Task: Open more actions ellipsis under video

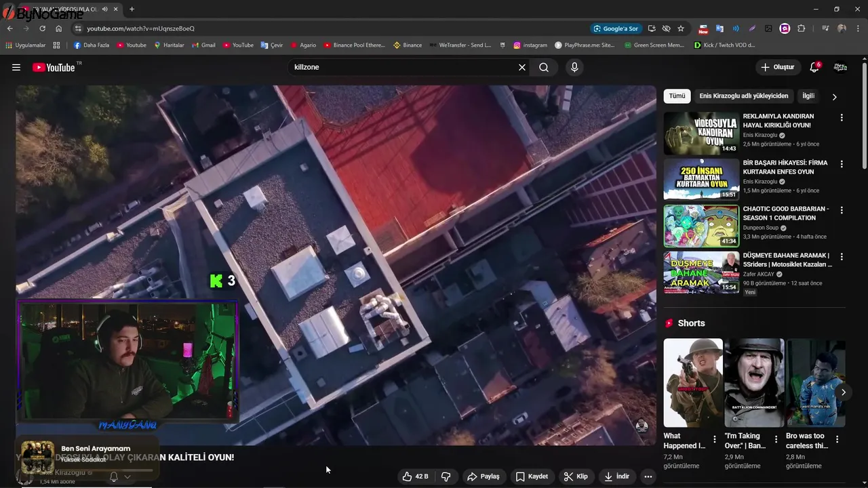Action: (x=648, y=476)
